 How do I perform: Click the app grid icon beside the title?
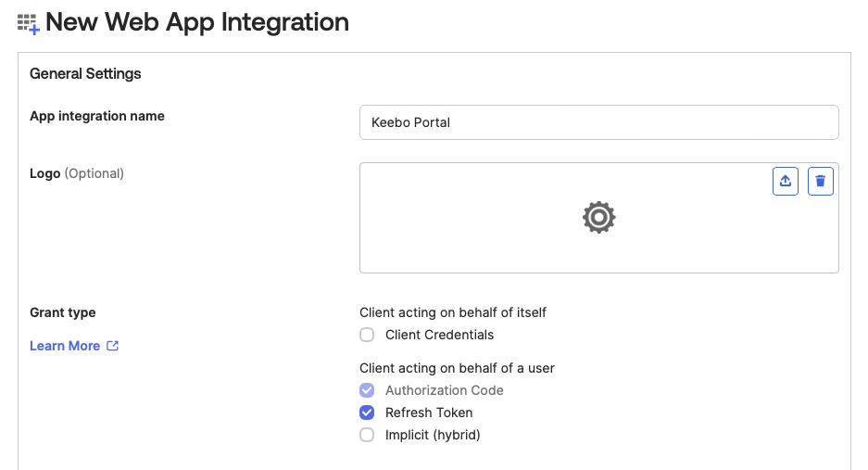pyautogui.click(x=28, y=23)
